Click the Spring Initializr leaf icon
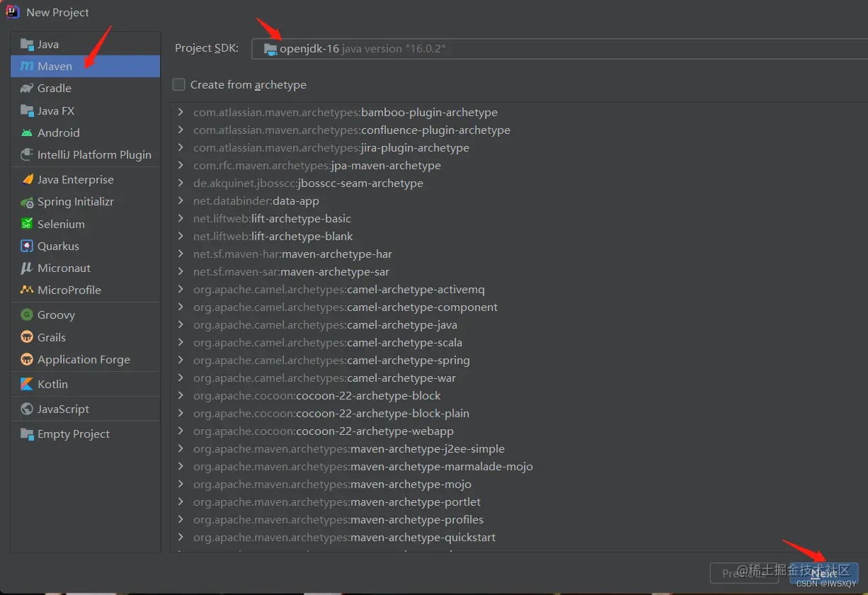The height and width of the screenshot is (595, 868). click(x=27, y=202)
